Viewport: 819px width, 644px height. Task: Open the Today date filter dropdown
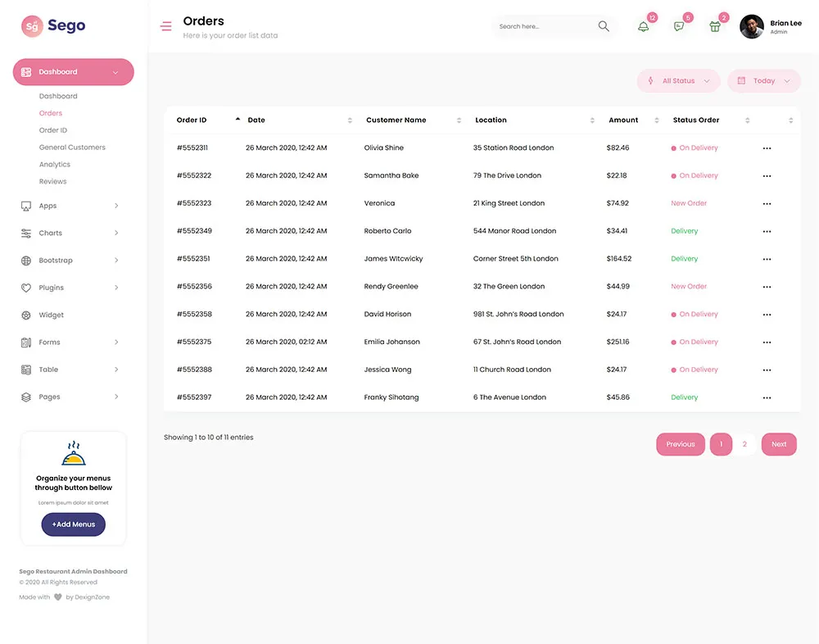763,81
